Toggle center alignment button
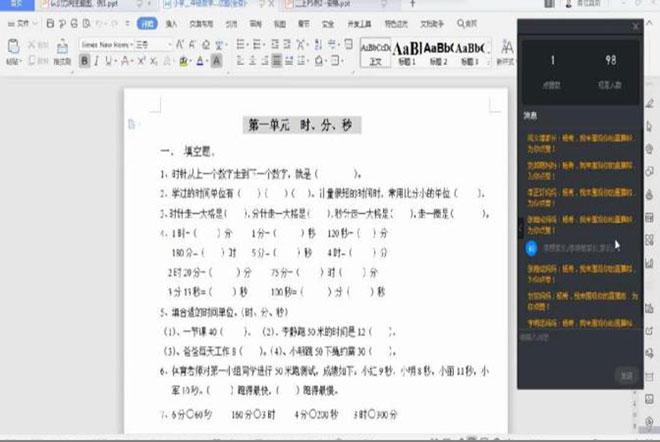 [x=252, y=61]
